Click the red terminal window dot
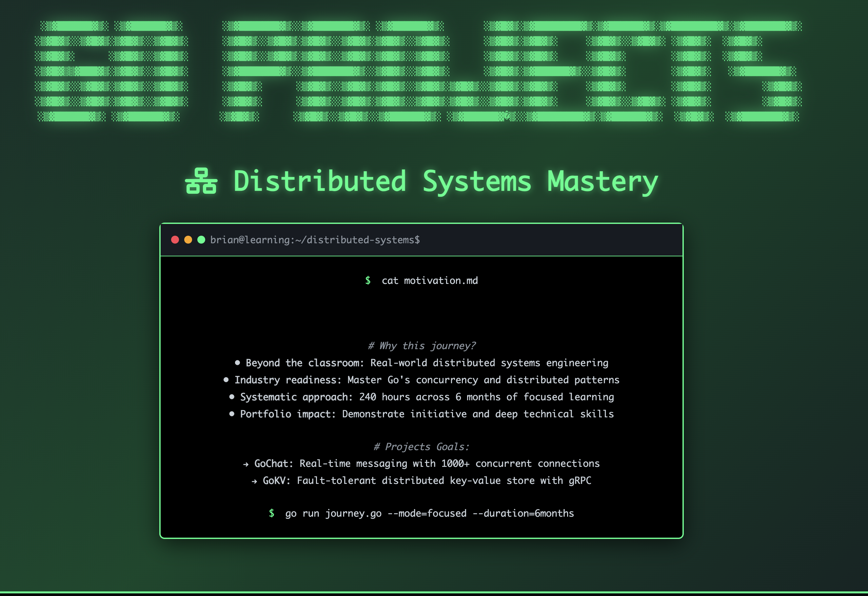The width and height of the screenshot is (868, 596). [175, 240]
